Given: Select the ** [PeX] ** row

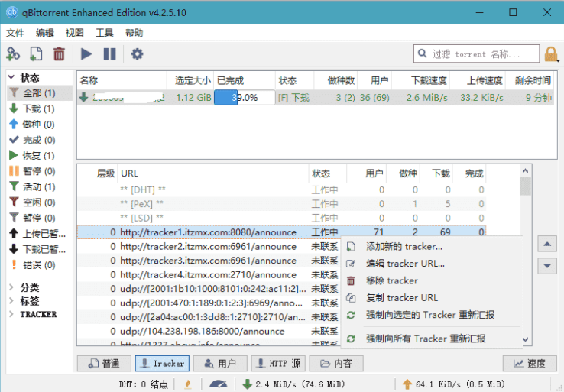Looking at the screenshot, I should pyautogui.click(x=282, y=204).
